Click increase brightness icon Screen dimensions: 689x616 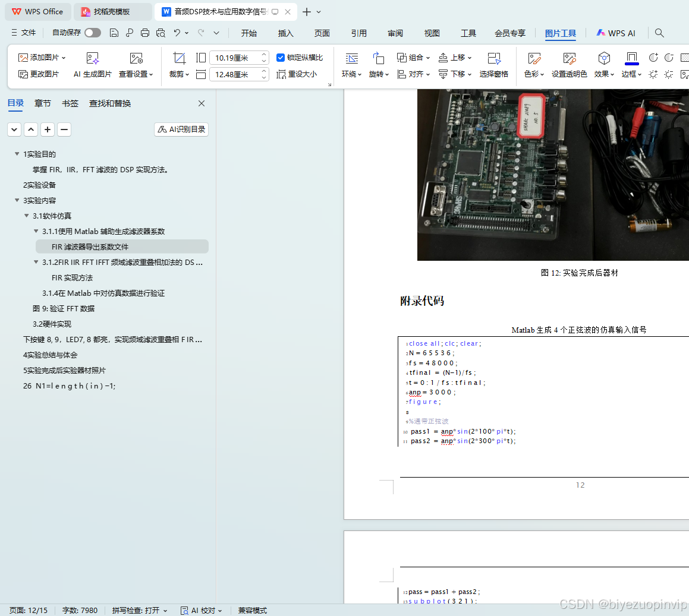pos(653,74)
